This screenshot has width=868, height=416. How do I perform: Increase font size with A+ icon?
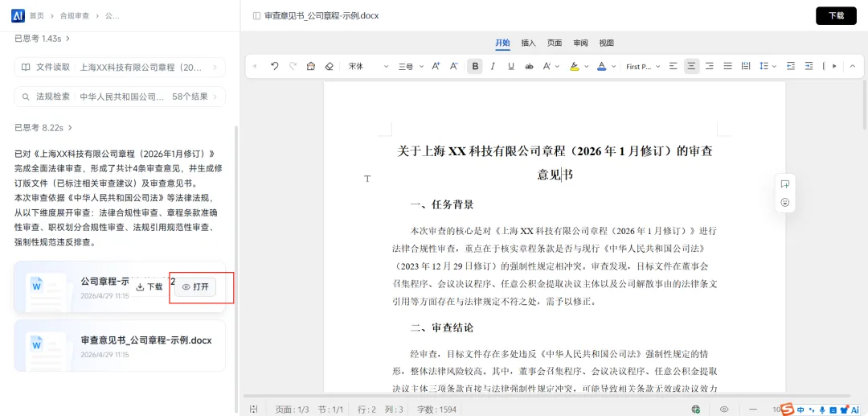pyautogui.click(x=436, y=67)
